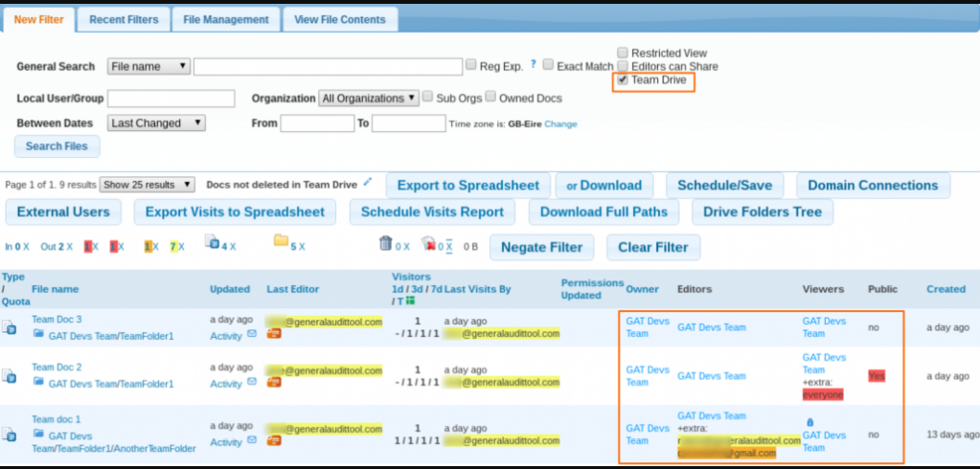Tick the Owned Docs checkbox
The image size is (980, 469).
[x=490, y=97]
